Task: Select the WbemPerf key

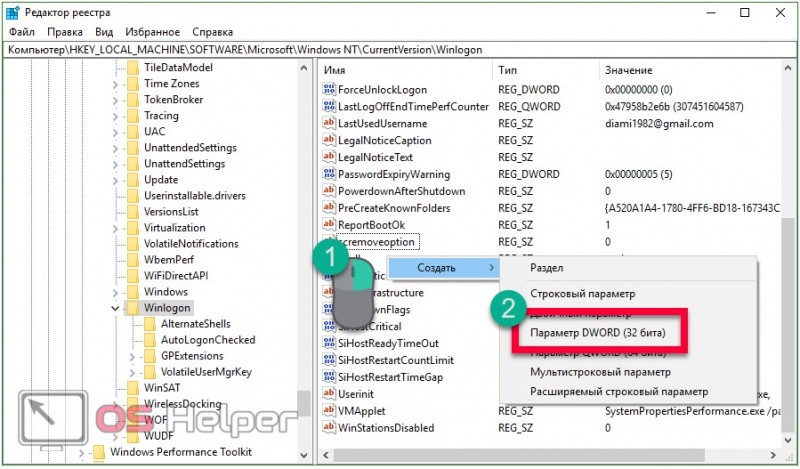Action: point(169,259)
